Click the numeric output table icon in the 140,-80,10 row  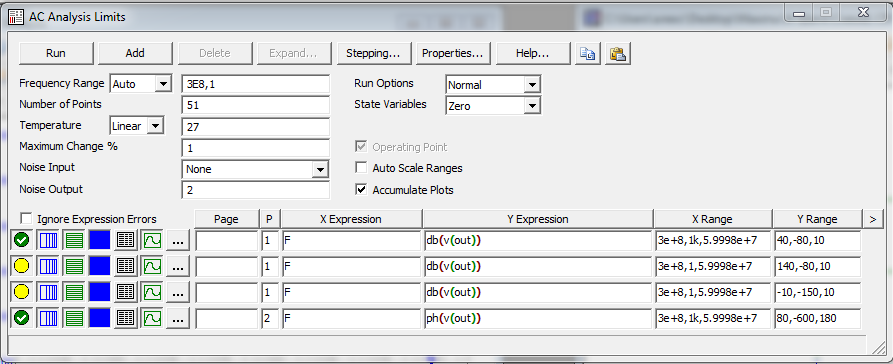tap(125, 266)
